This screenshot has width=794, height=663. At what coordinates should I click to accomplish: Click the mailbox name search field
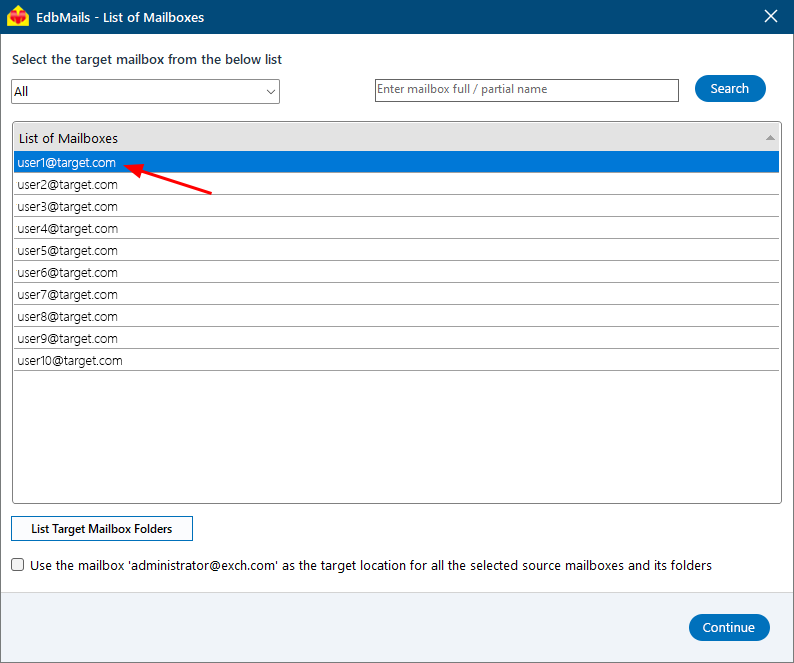pyautogui.click(x=526, y=90)
